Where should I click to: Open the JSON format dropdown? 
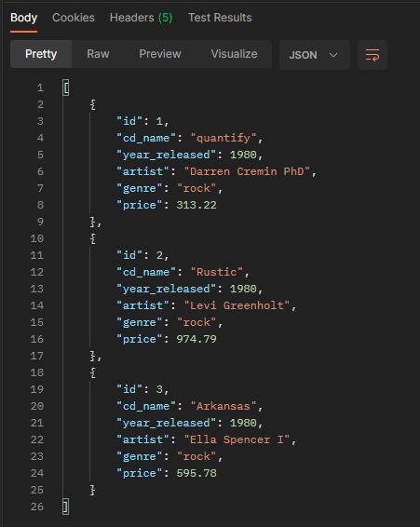click(x=315, y=55)
